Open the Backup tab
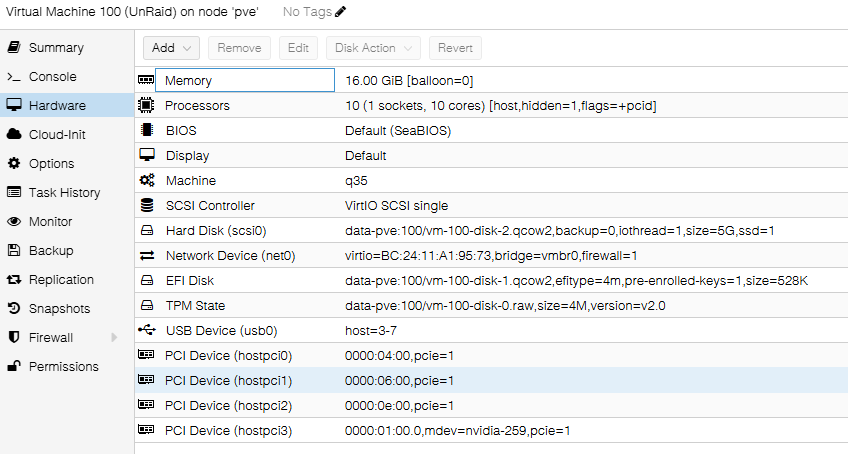 67,251
